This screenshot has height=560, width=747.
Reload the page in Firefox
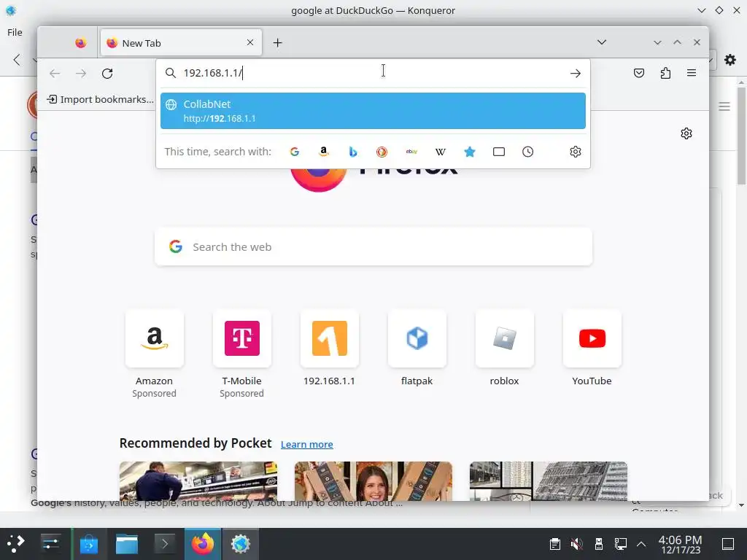(107, 74)
